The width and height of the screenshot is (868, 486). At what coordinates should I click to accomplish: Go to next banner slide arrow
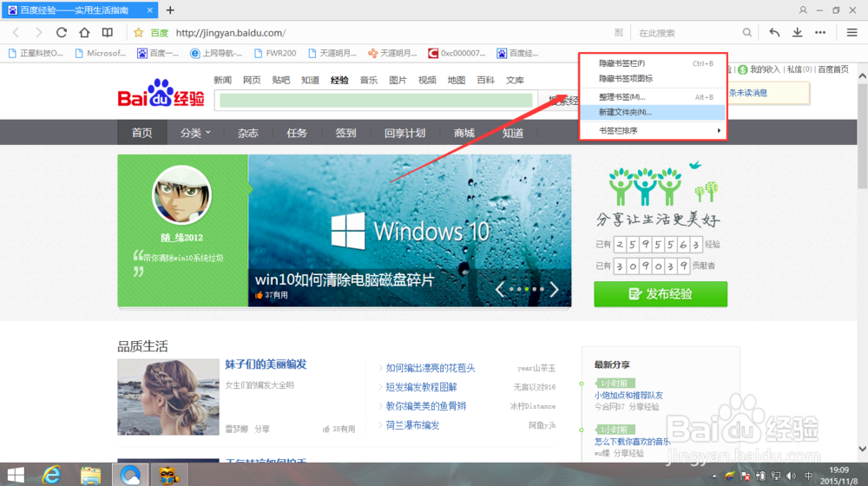coord(554,289)
